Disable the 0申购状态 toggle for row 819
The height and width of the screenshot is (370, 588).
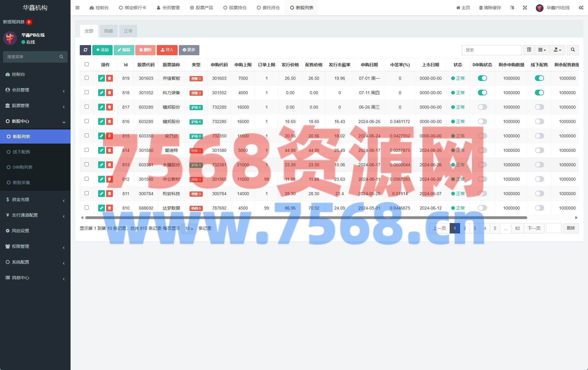coord(482,78)
